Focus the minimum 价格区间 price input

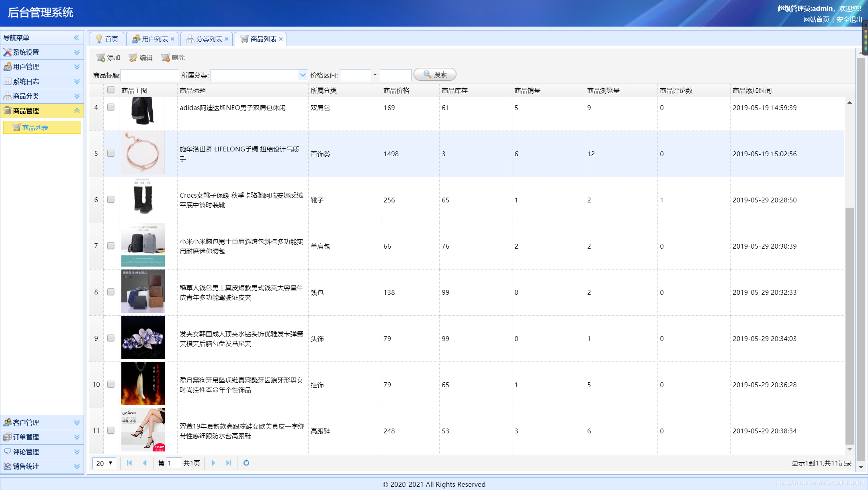[356, 75]
